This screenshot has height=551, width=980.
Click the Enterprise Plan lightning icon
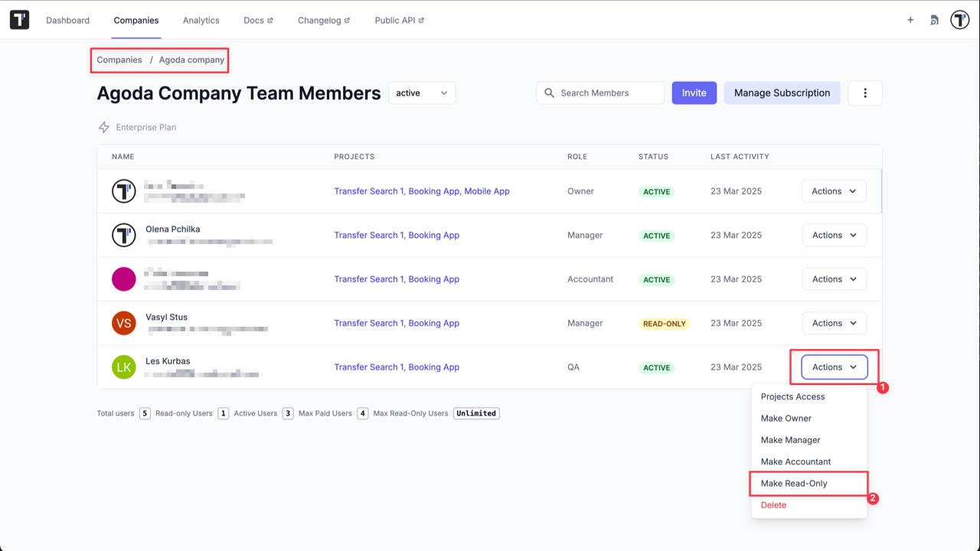coord(104,127)
